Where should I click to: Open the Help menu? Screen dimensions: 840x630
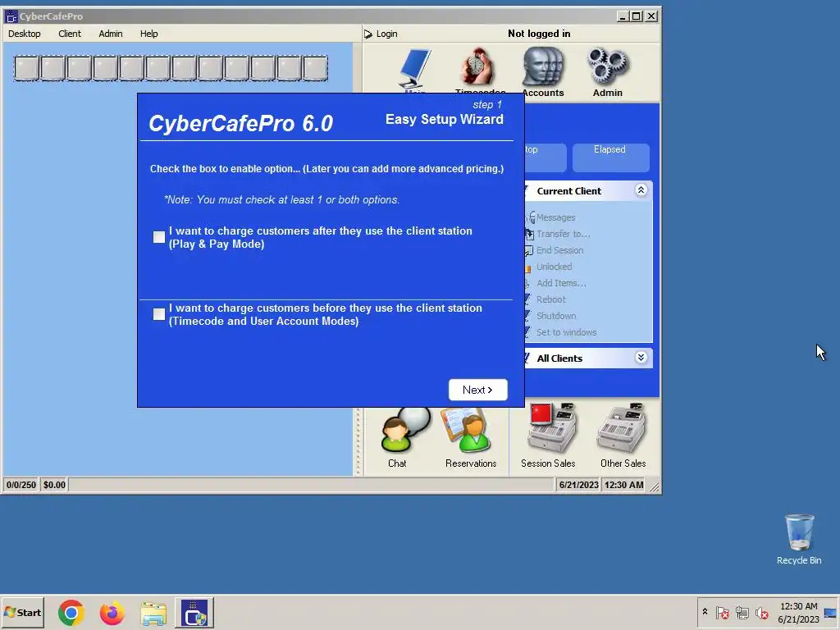tap(149, 34)
